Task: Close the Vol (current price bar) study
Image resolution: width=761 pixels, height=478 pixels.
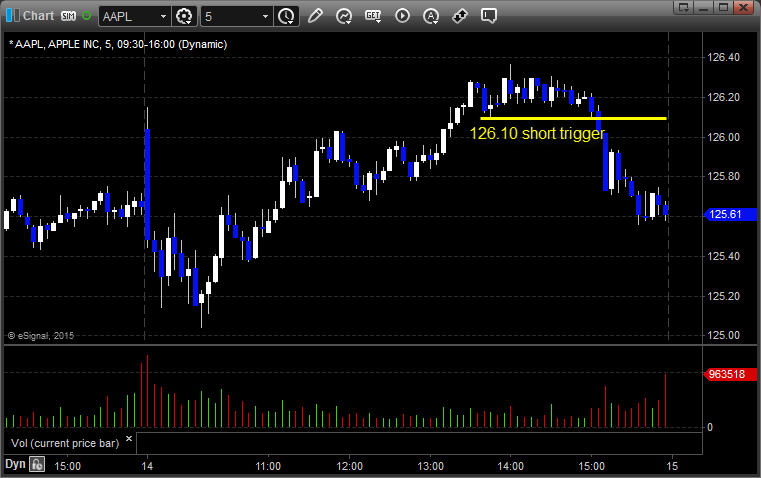Action: pos(129,439)
